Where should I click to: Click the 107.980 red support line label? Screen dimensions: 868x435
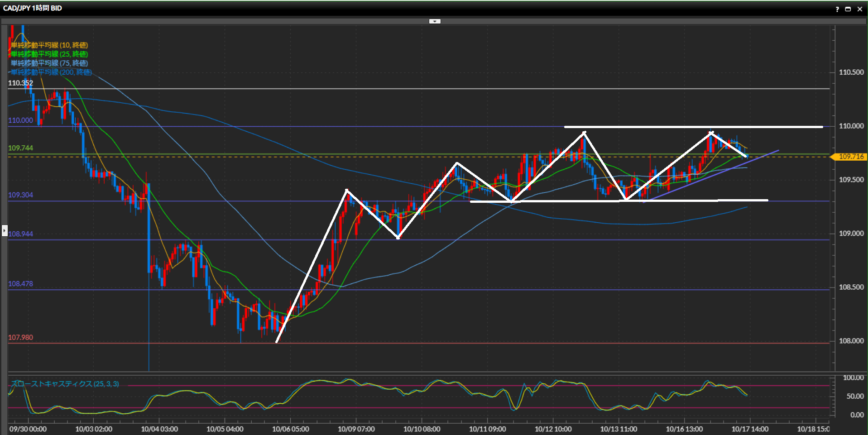20,338
